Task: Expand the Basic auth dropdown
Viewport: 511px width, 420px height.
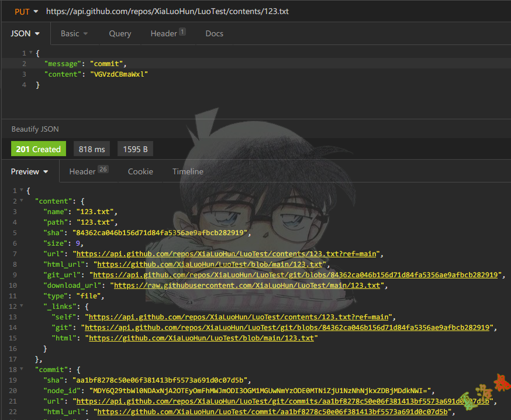Action: tap(74, 33)
